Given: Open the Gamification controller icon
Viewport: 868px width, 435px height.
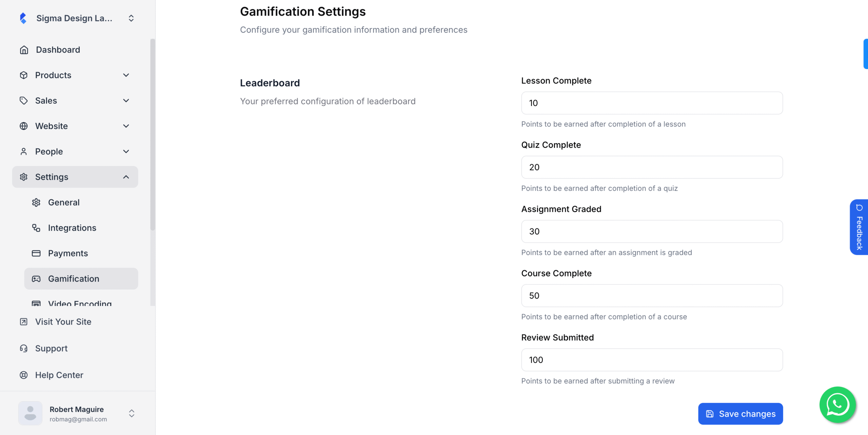Looking at the screenshot, I should pos(36,278).
